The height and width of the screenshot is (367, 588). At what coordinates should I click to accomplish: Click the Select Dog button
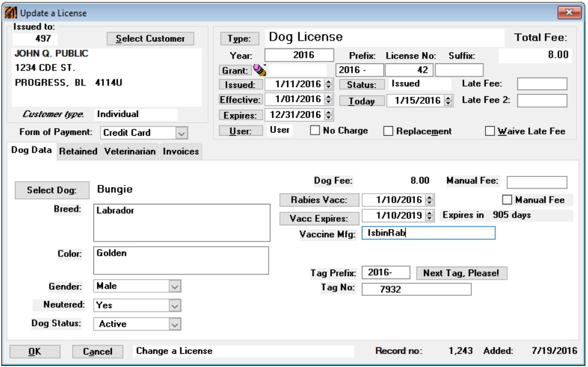point(52,190)
